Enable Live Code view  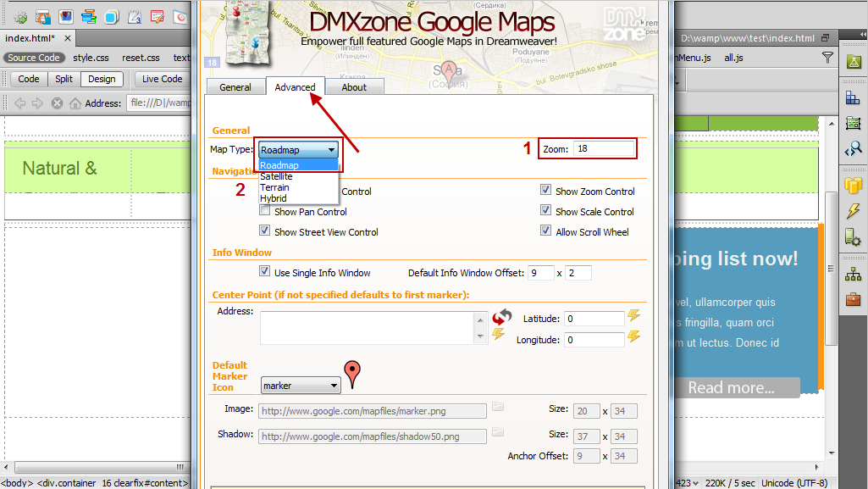click(x=163, y=79)
